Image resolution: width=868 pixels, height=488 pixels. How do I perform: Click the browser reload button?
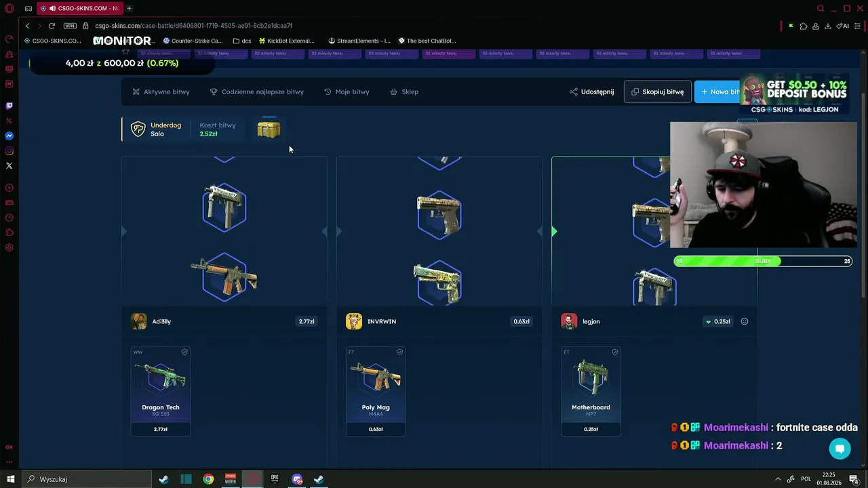click(52, 26)
